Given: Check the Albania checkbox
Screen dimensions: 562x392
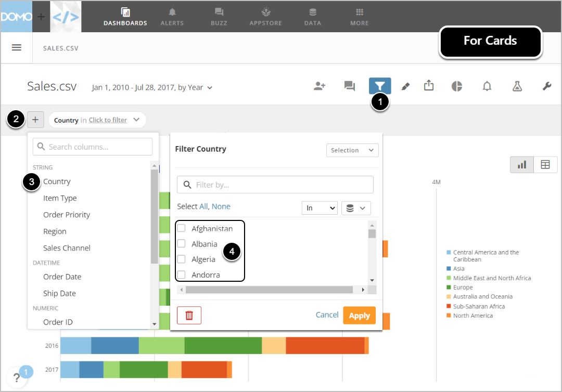Looking at the screenshot, I should pyautogui.click(x=182, y=243).
